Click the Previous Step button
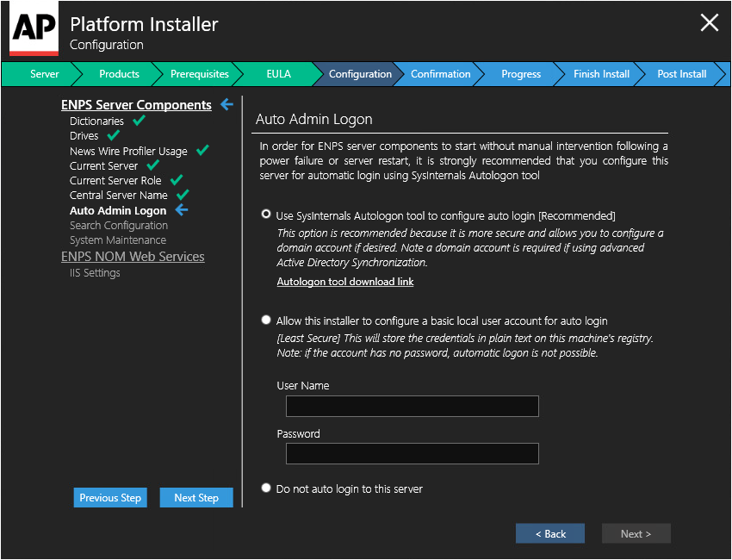Screen dimensions: 732x560 110,497
